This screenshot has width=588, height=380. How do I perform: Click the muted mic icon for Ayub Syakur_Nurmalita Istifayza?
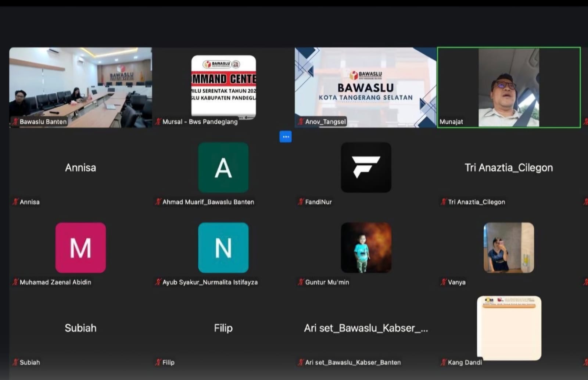tap(158, 282)
